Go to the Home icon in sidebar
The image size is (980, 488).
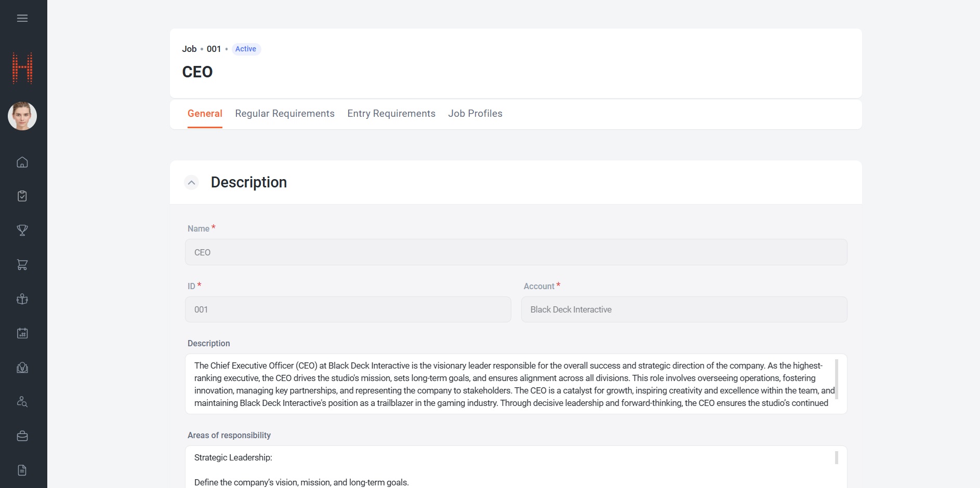click(x=22, y=162)
